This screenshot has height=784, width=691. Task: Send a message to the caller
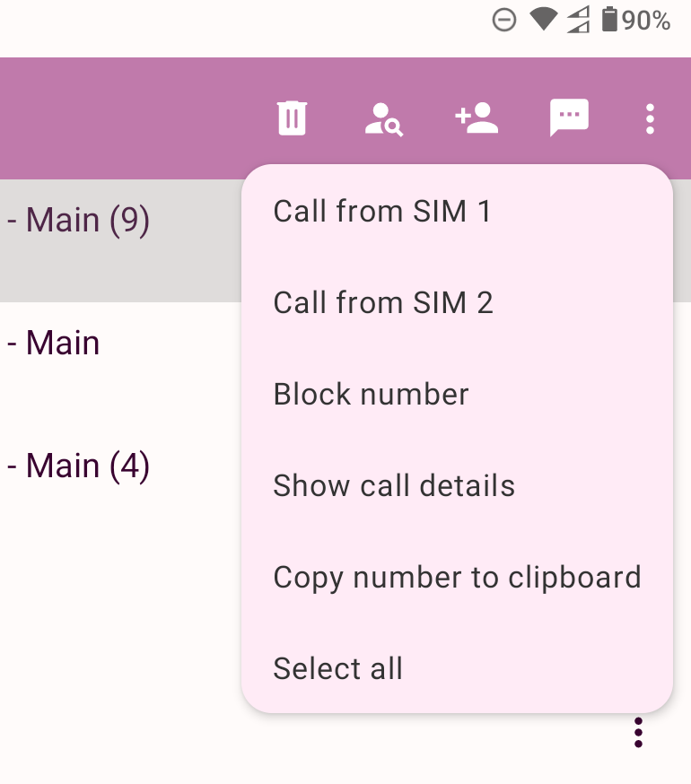tap(569, 118)
